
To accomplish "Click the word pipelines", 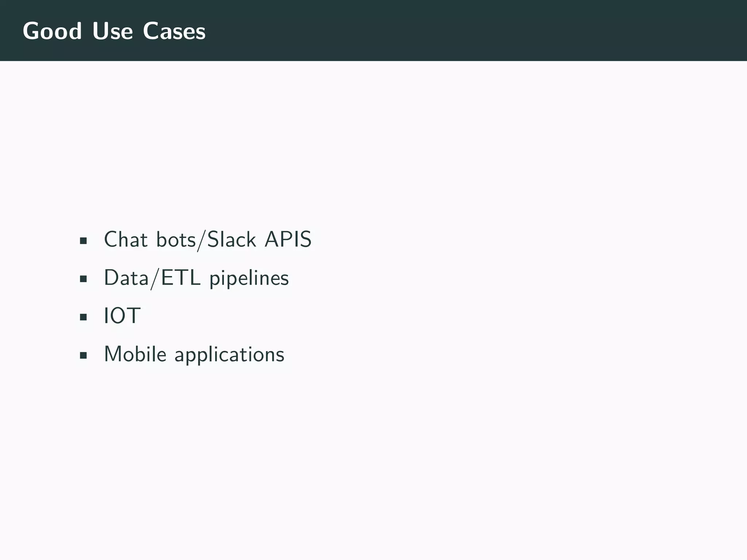I will (x=249, y=279).
